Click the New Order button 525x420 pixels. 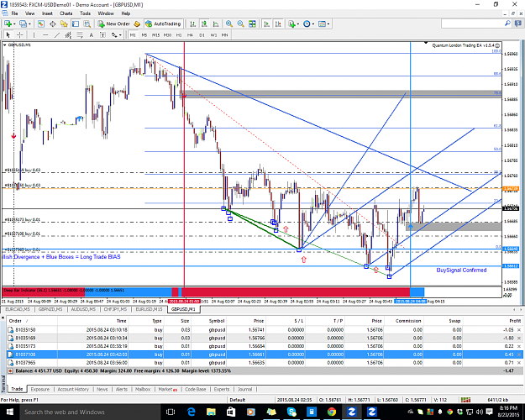coord(114,24)
